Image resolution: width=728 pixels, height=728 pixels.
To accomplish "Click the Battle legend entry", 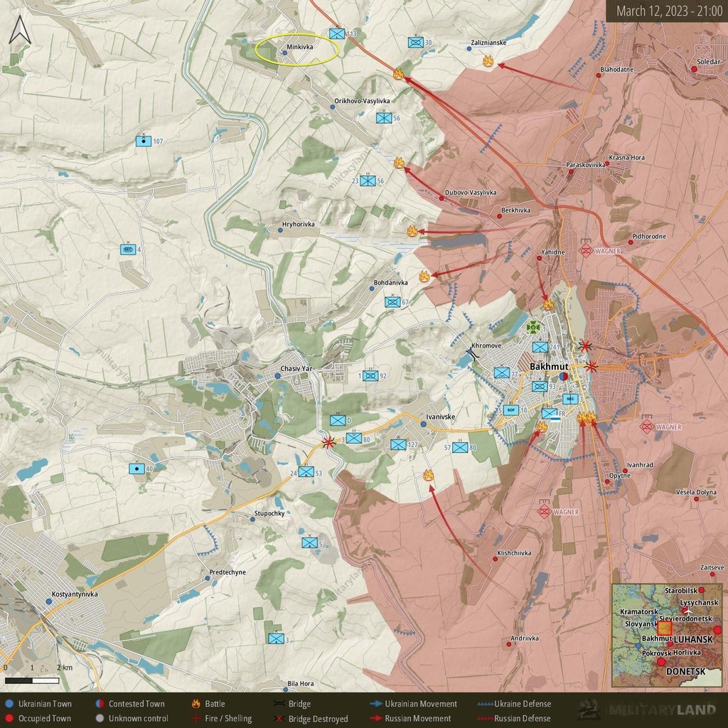I will [208, 704].
